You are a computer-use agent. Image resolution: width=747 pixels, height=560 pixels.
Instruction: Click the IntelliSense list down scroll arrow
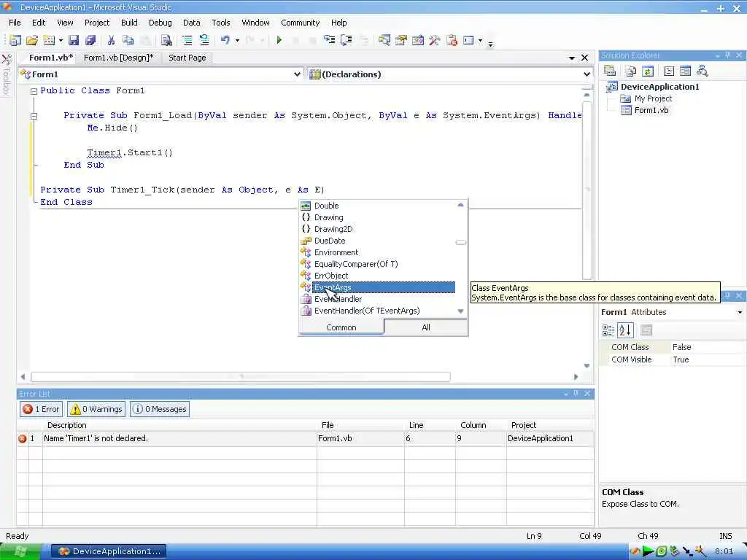(461, 311)
